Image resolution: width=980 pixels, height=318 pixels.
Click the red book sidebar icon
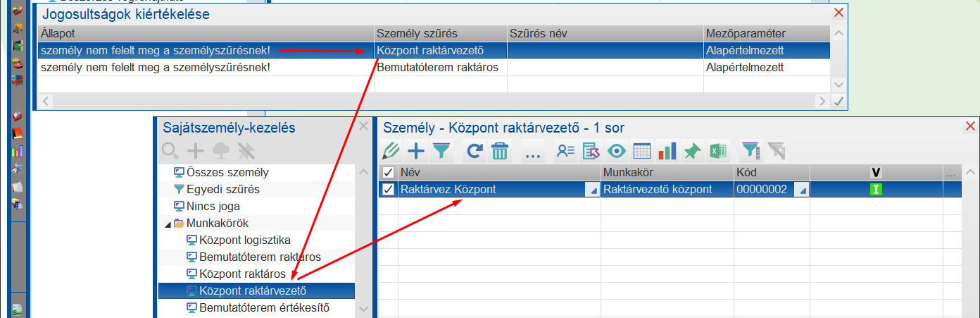pos(18,133)
